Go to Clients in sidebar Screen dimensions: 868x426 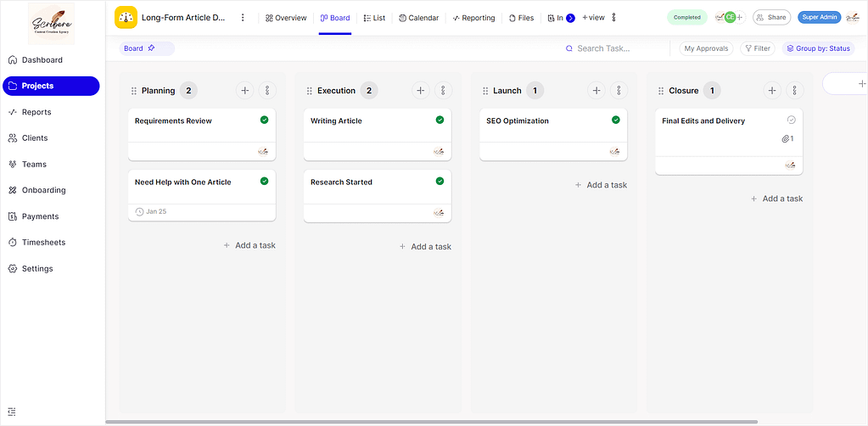pyautogui.click(x=29, y=138)
